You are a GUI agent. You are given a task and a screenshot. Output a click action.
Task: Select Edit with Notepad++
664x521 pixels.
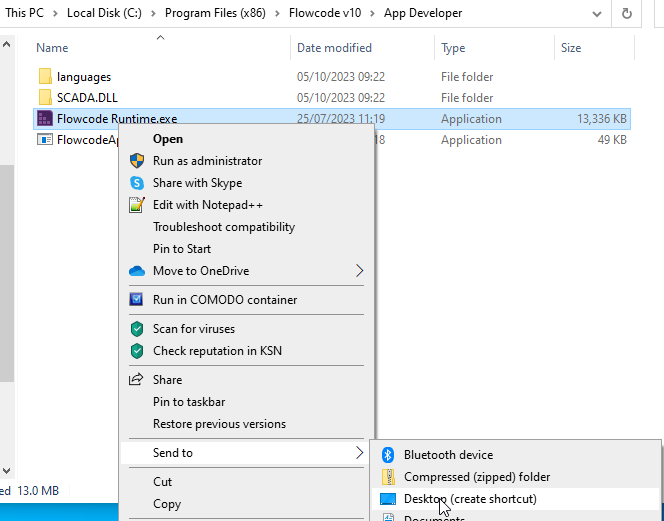click(247, 205)
